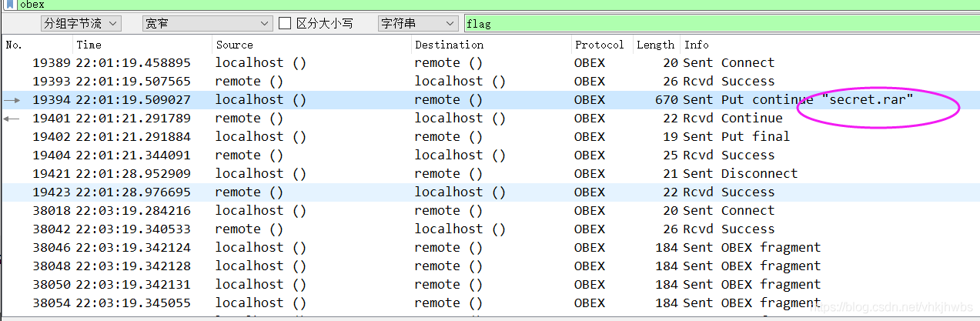
Task: Sort by the Protocol column header
Action: [x=601, y=45]
